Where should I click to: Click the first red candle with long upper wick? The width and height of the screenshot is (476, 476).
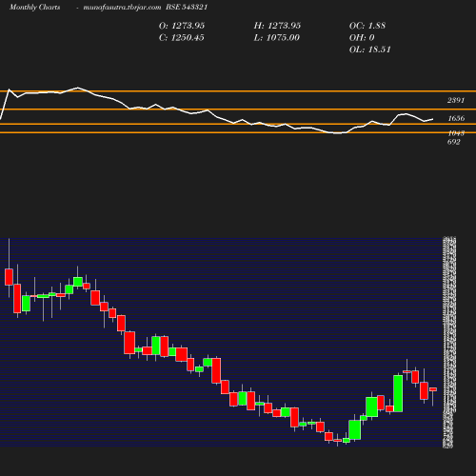pyautogui.click(x=9, y=277)
